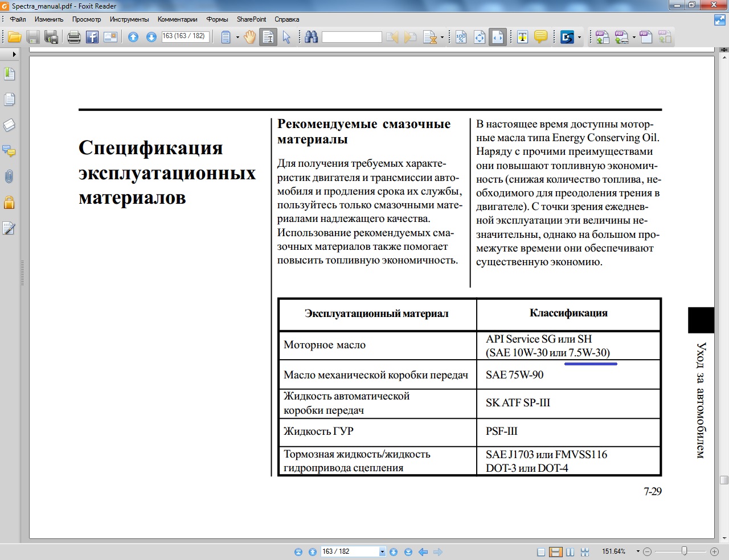
Task: Click the Find Next icon
Action: point(410,38)
